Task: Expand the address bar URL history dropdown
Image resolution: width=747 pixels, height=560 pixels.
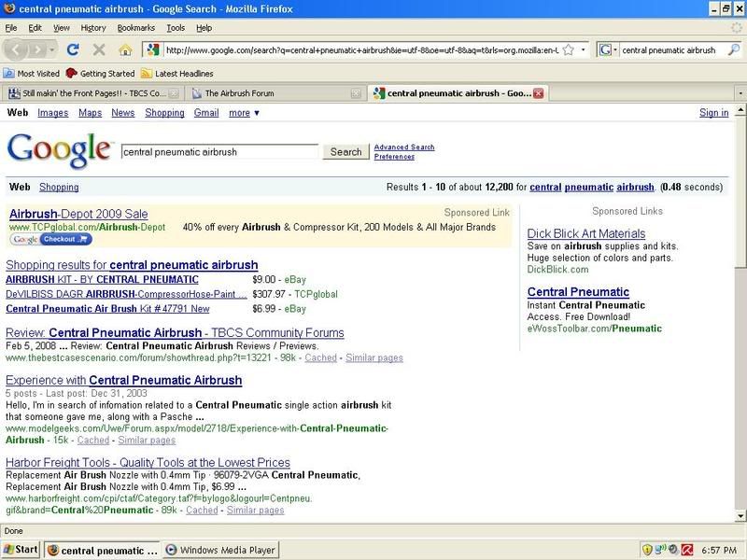Action: (x=583, y=49)
